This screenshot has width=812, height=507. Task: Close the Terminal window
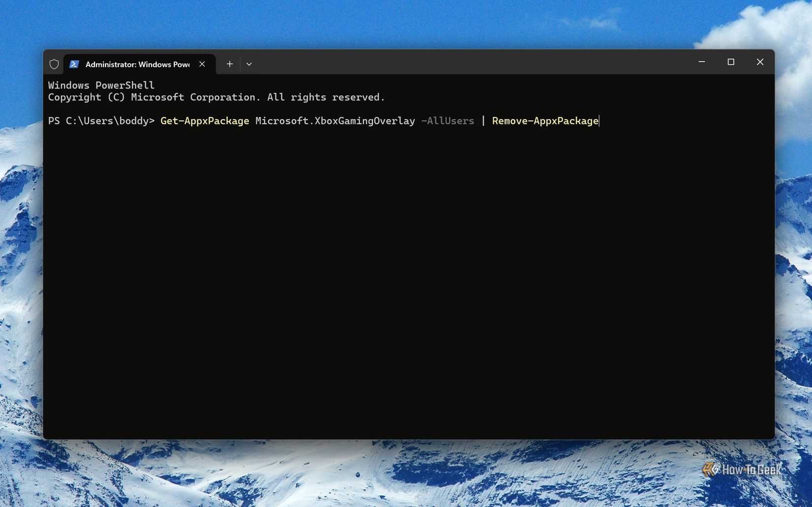[x=760, y=62]
